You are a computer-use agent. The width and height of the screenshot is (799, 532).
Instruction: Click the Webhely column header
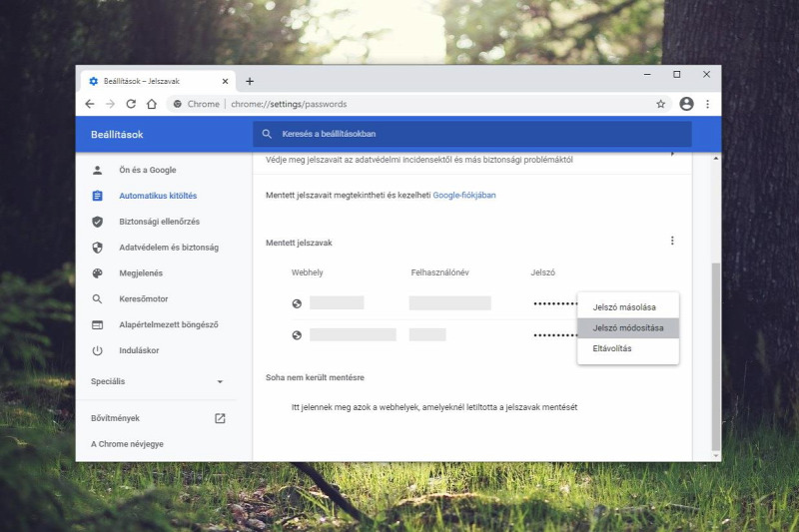click(308, 272)
